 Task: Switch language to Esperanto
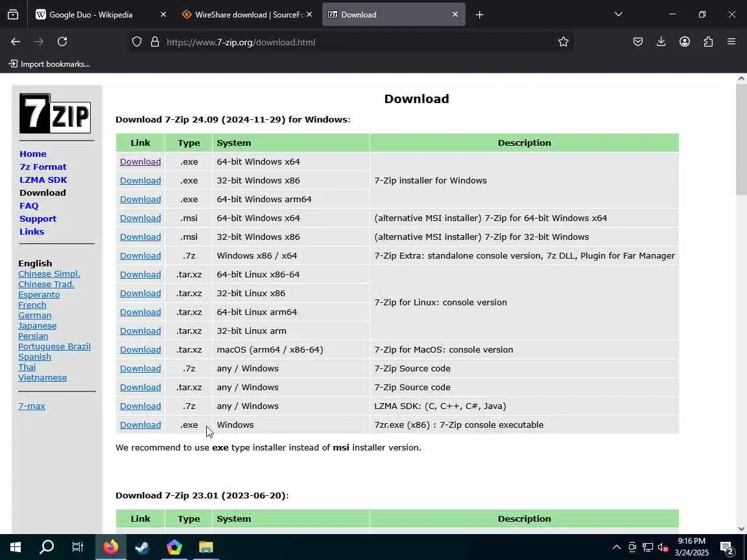tap(39, 294)
